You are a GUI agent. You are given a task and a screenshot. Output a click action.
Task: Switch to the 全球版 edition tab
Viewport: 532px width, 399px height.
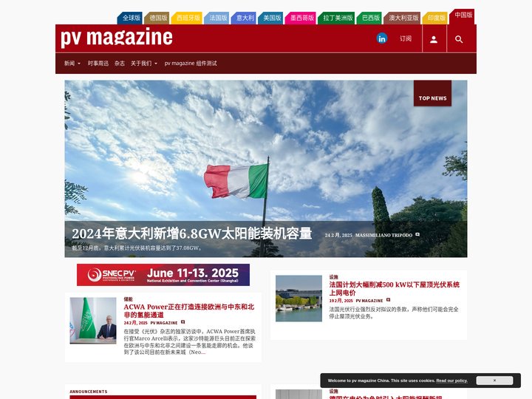(130, 18)
